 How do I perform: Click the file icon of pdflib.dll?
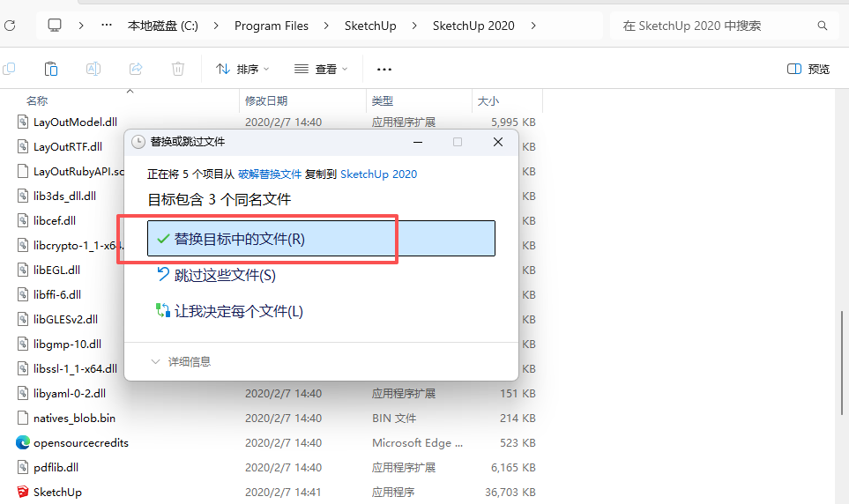[23, 467]
